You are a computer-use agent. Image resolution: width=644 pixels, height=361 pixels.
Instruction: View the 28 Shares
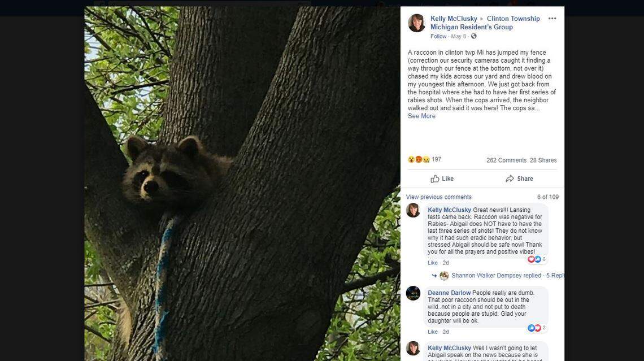(543, 160)
